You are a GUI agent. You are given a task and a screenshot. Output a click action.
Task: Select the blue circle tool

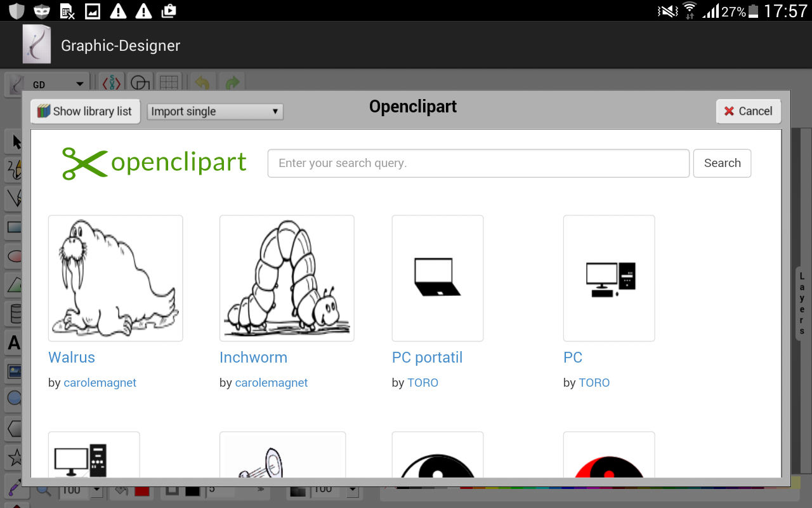pos(15,399)
